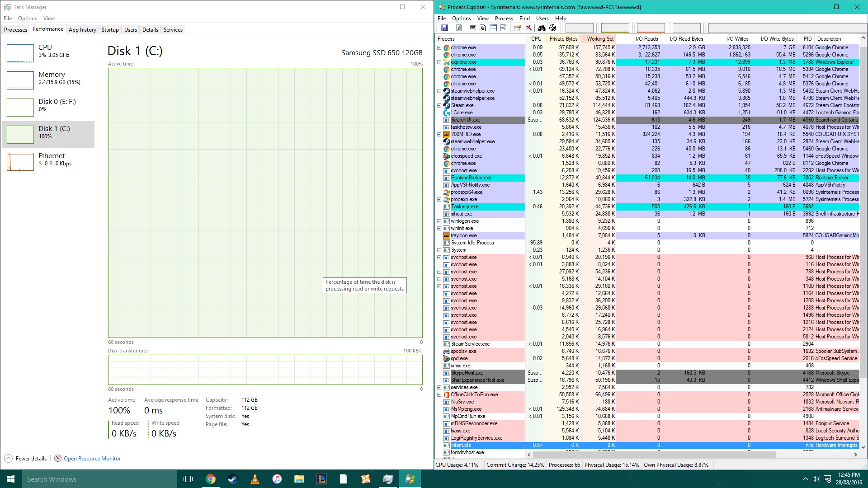This screenshot has width=868, height=488.
Task: Open Task View from the taskbar
Action: pos(188,479)
